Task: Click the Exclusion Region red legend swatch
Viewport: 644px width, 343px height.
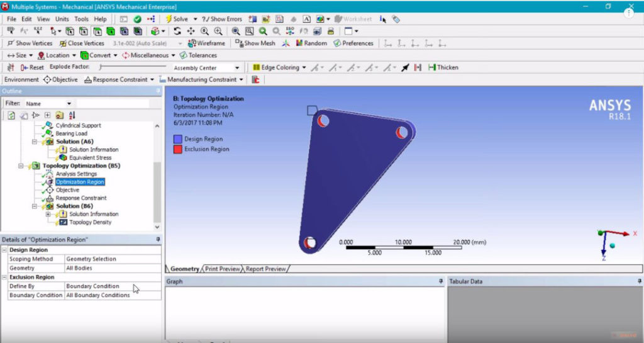Action: click(x=177, y=150)
